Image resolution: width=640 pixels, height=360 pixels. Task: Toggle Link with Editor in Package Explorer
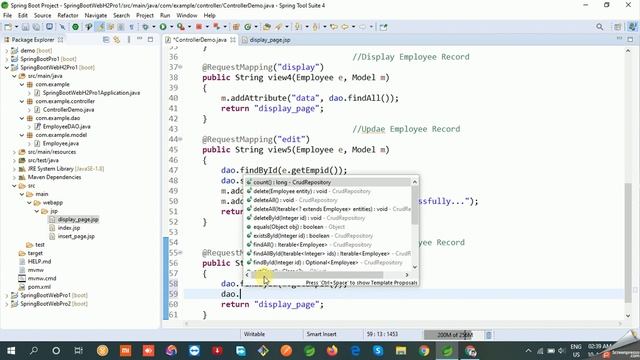click(117, 40)
